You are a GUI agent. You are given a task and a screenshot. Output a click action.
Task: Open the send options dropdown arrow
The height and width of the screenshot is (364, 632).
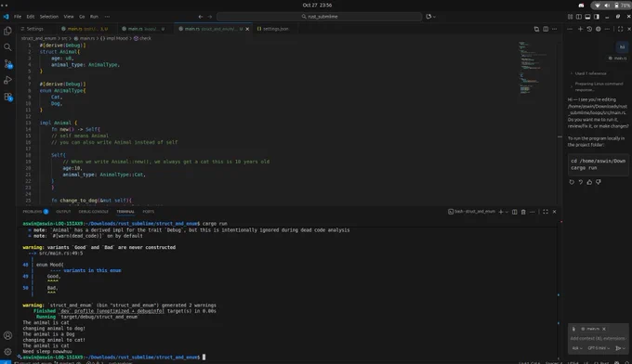tap(624, 348)
